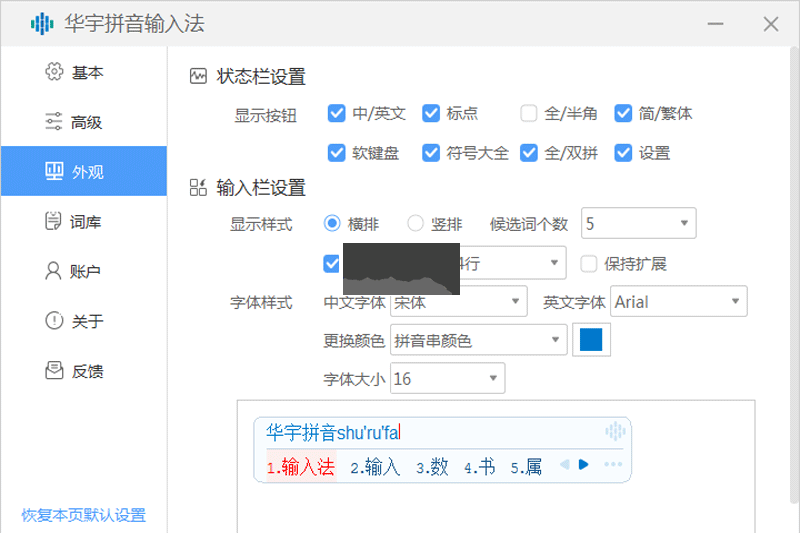The width and height of the screenshot is (800, 533).
Task: Click 恢复本页默认设置 link
Action: coord(83,515)
